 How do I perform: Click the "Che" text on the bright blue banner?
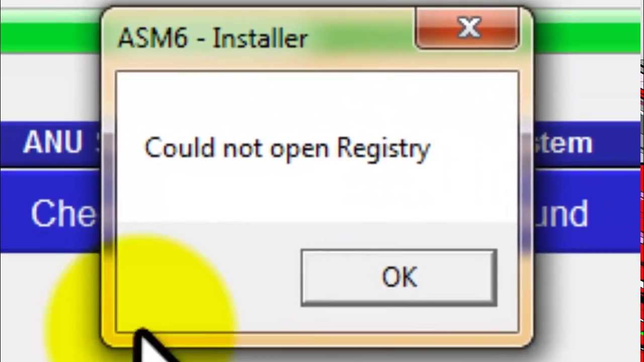[x=63, y=214]
